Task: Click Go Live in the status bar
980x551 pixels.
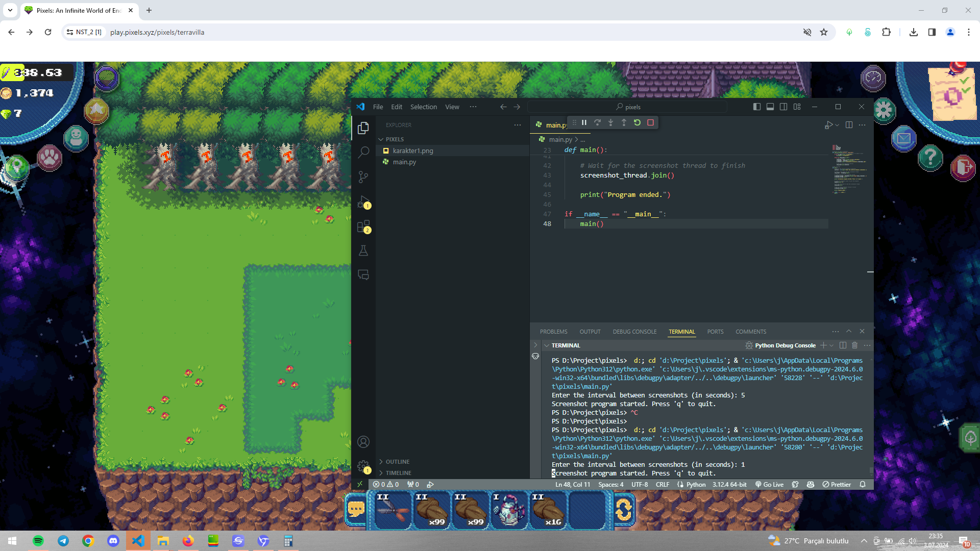Action: click(769, 484)
